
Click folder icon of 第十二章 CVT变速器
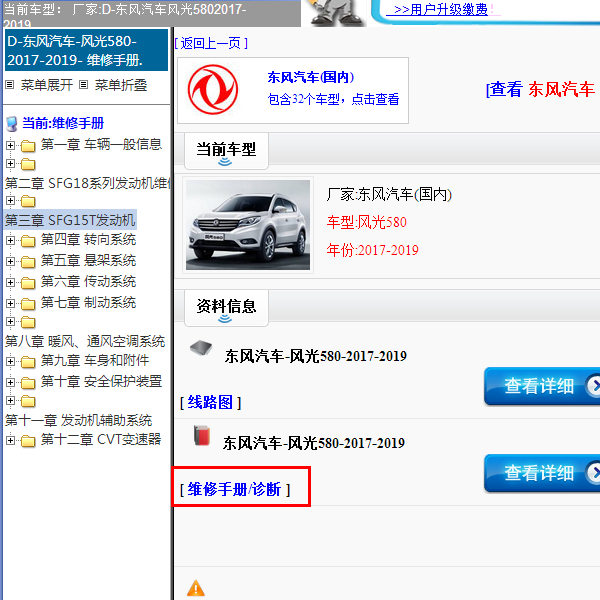pyautogui.click(x=28, y=441)
